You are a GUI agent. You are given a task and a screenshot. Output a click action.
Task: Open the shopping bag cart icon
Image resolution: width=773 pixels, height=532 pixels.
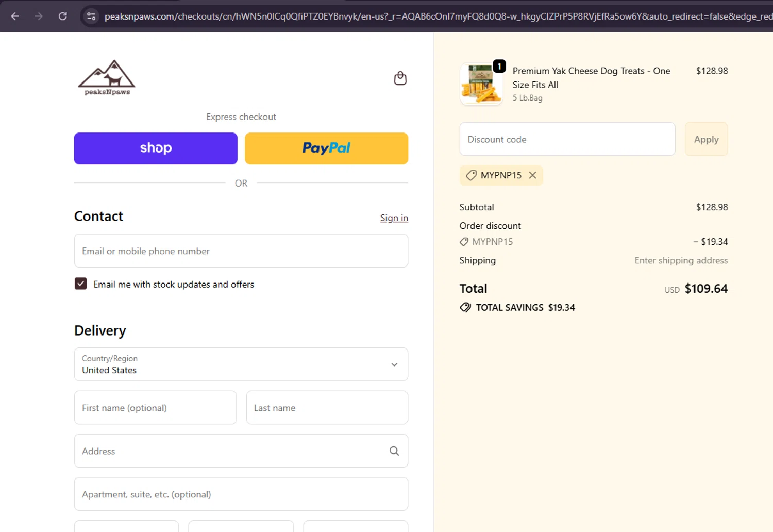click(x=400, y=78)
